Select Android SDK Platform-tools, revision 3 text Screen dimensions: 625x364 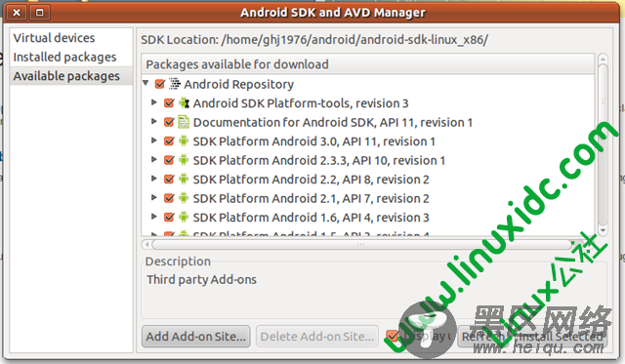(301, 103)
